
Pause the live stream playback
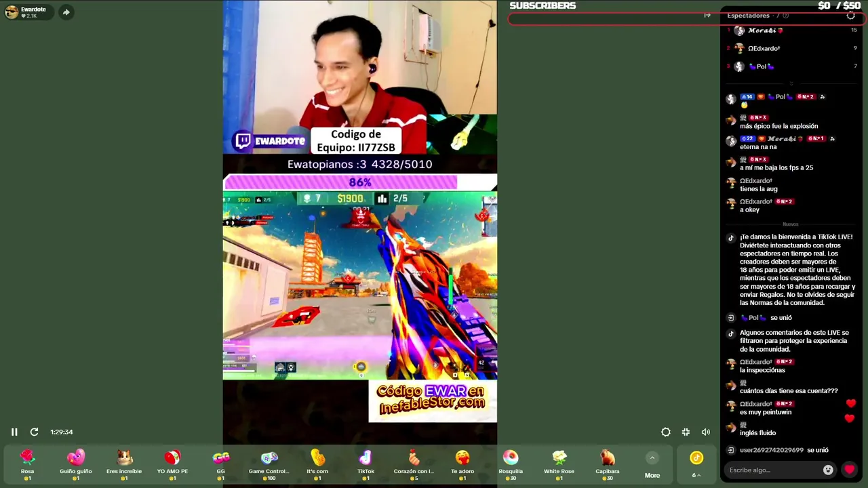click(x=14, y=432)
